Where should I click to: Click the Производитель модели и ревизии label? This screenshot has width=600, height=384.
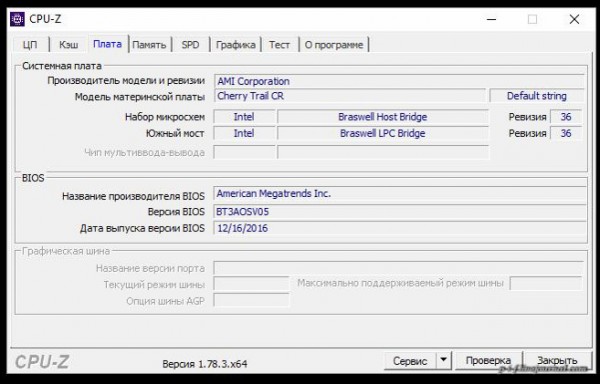coord(126,81)
